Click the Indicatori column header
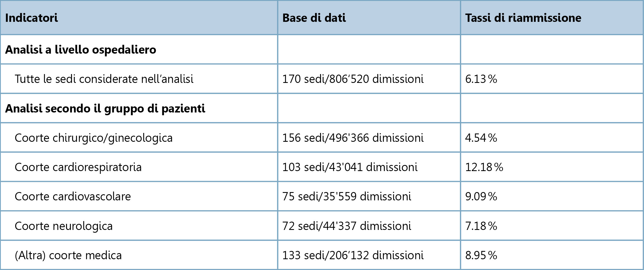 32,18
